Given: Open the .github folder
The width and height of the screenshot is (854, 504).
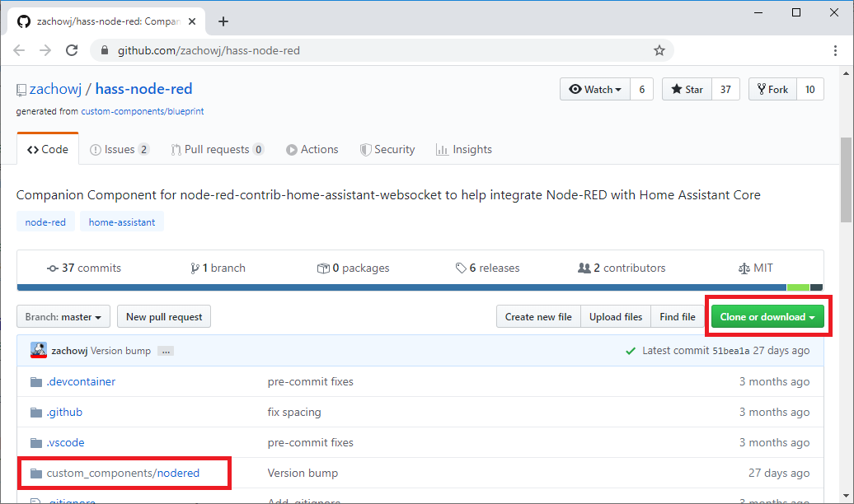Looking at the screenshot, I should (x=64, y=412).
